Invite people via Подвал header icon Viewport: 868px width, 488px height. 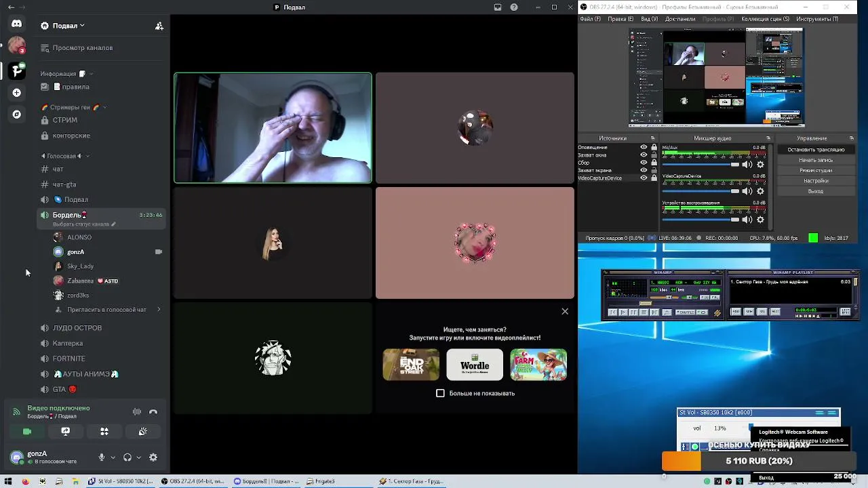pos(159,26)
